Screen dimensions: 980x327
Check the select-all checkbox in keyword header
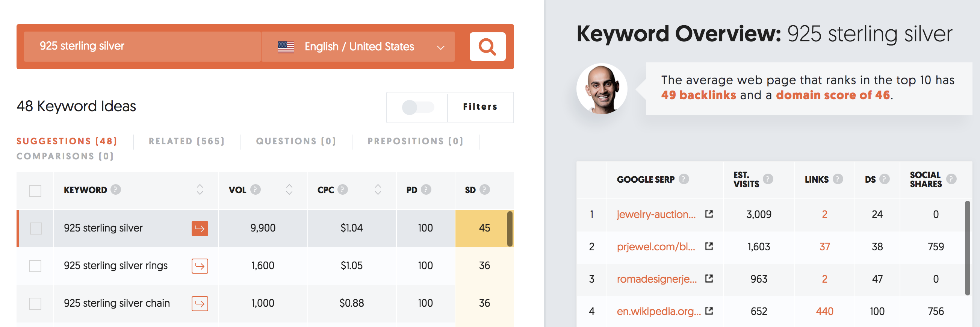pyautogui.click(x=35, y=191)
